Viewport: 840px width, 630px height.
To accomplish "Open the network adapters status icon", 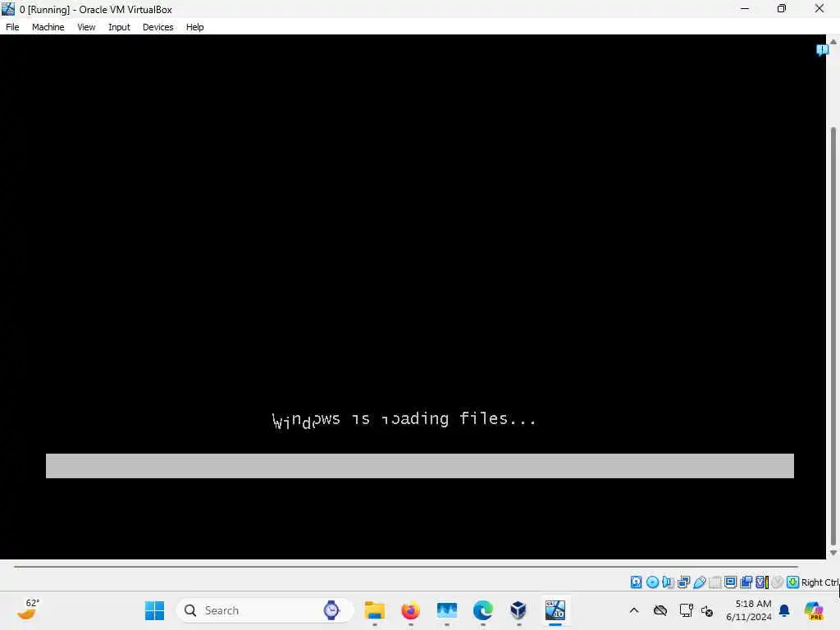I will tap(683, 582).
